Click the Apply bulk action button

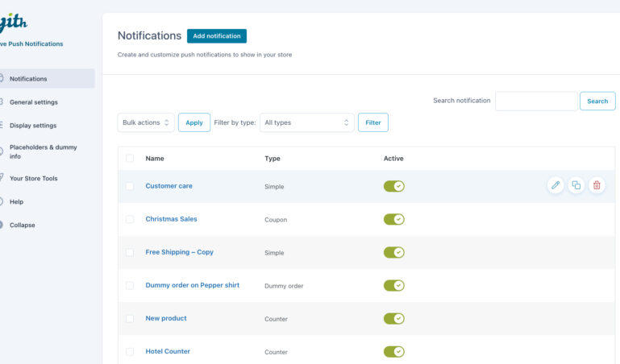click(194, 122)
